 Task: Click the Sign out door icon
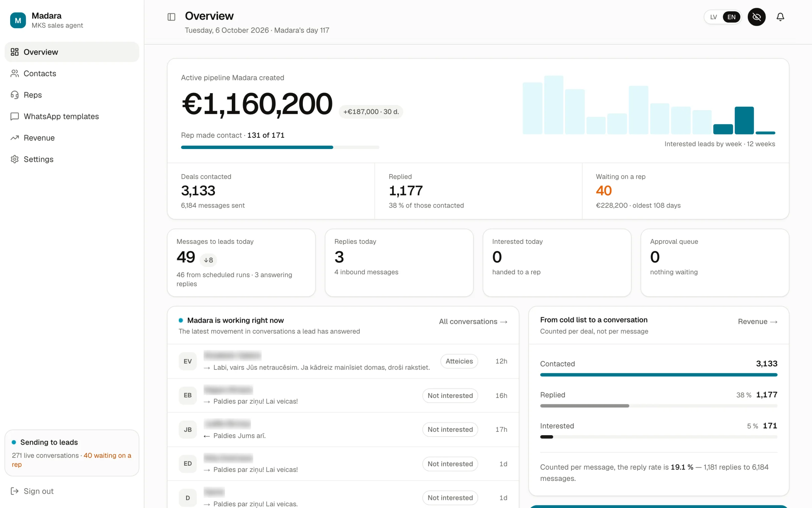point(15,491)
